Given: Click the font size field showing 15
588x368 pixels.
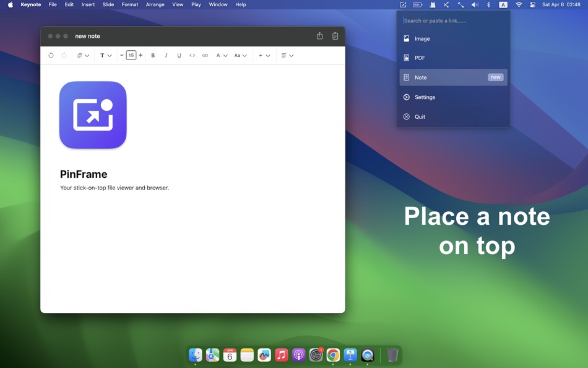Looking at the screenshot, I should [x=131, y=55].
